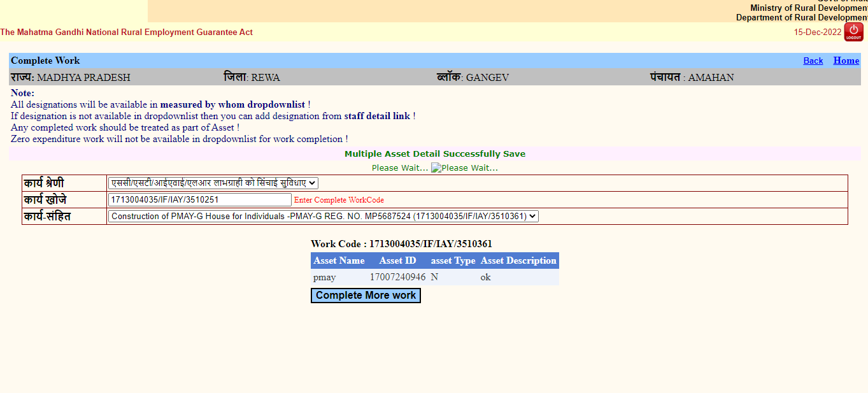
Task: Click the red Logout power icon
Action: [x=853, y=32]
